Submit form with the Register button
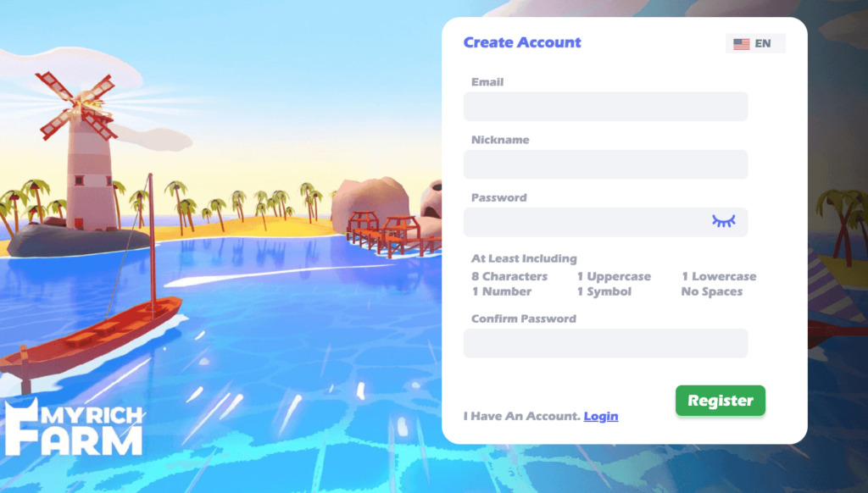This screenshot has height=493, width=868. point(721,401)
